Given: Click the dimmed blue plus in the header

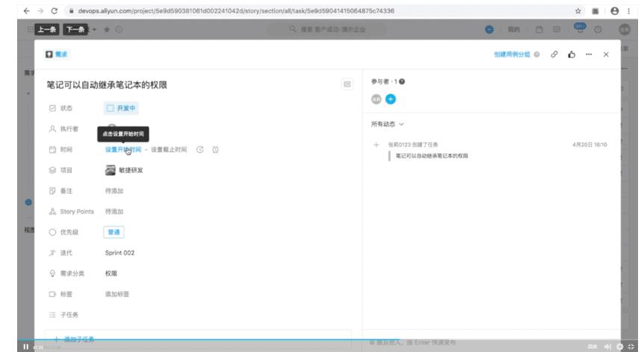Looking at the screenshot, I should point(489,30).
